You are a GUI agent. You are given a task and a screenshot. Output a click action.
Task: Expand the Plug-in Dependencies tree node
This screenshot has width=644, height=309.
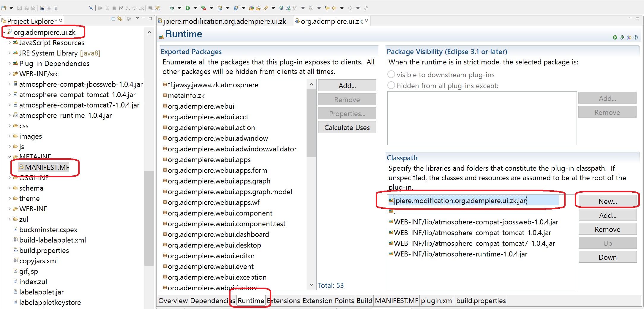pos(10,64)
